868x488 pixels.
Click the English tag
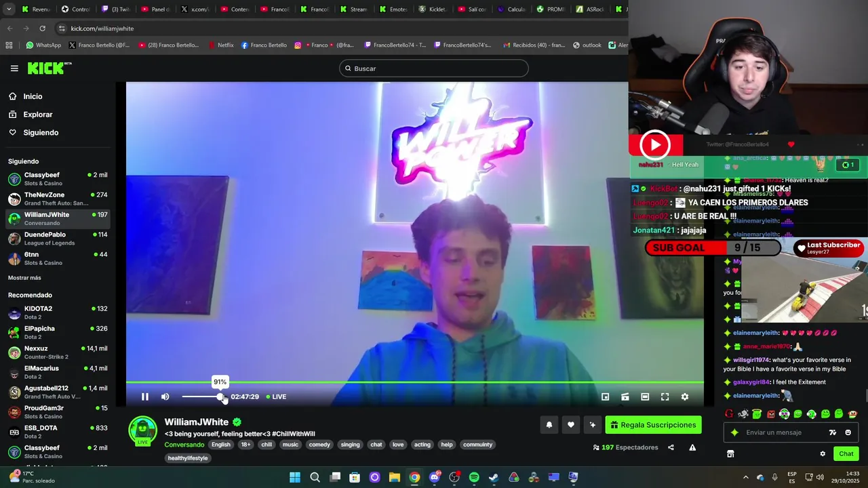(x=221, y=445)
